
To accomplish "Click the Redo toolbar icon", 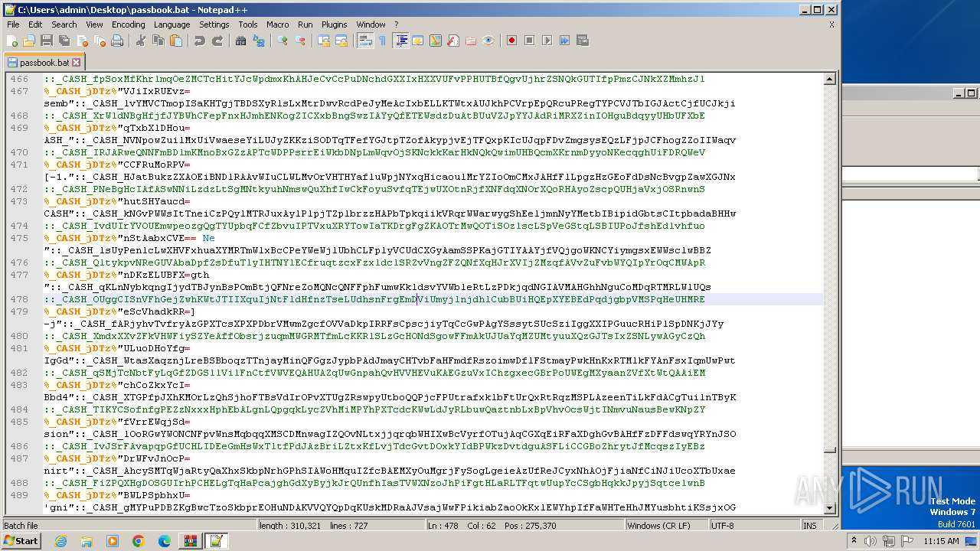I will click(x=217, y=41).
